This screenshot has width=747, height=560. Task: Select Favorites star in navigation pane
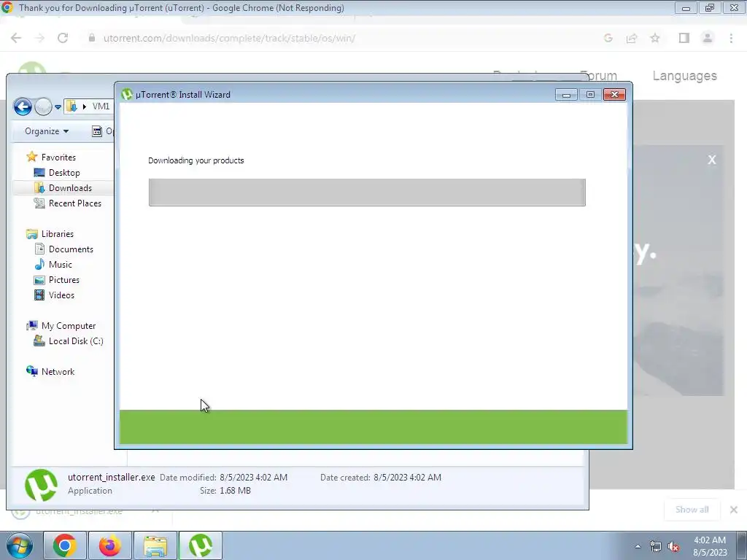point(32,157)
